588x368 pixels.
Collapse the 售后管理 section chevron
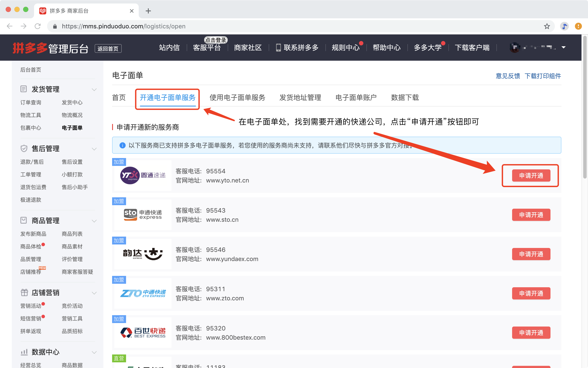pos(94,149)
